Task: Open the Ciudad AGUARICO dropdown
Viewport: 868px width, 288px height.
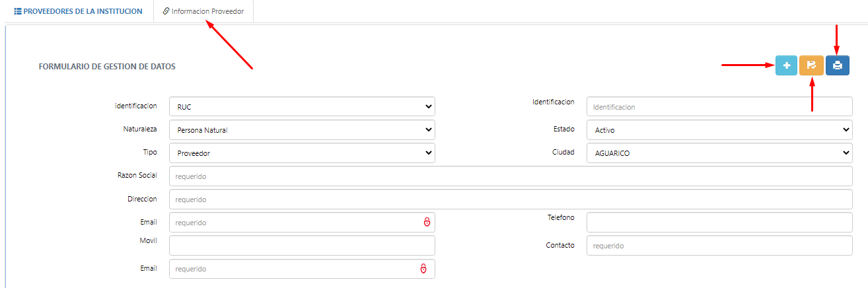Action: coord(719,153)
